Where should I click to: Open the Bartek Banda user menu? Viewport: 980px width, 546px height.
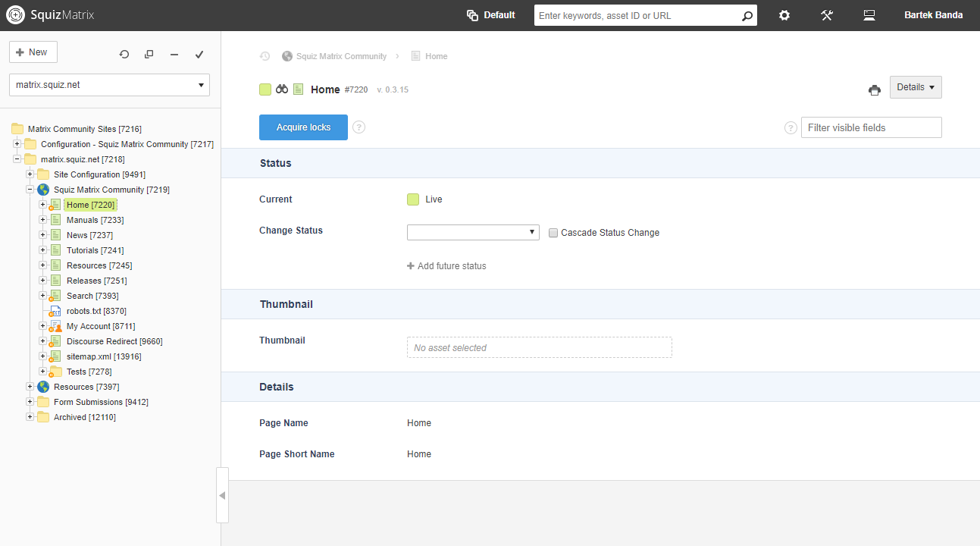click(934, 15)
